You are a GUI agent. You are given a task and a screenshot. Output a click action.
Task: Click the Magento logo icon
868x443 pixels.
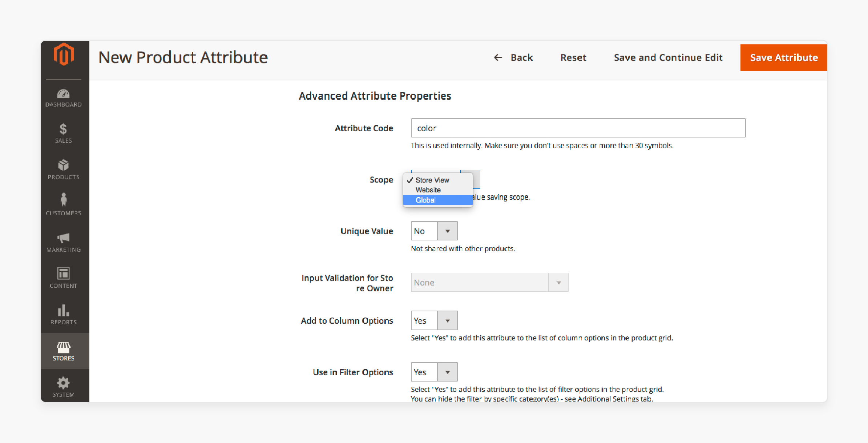[64, 54]
